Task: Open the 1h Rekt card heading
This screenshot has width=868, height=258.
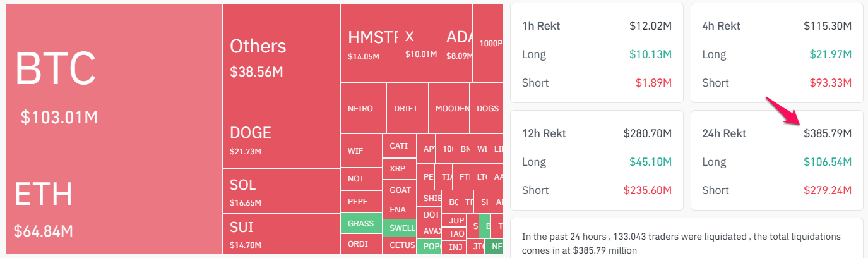Action: [542, 26]
